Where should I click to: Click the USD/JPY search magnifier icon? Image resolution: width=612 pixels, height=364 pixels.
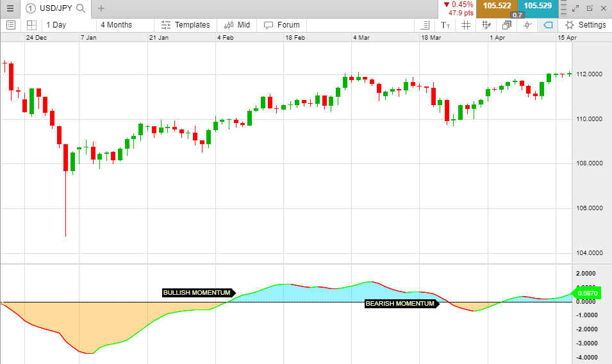(x=80, y=8)
